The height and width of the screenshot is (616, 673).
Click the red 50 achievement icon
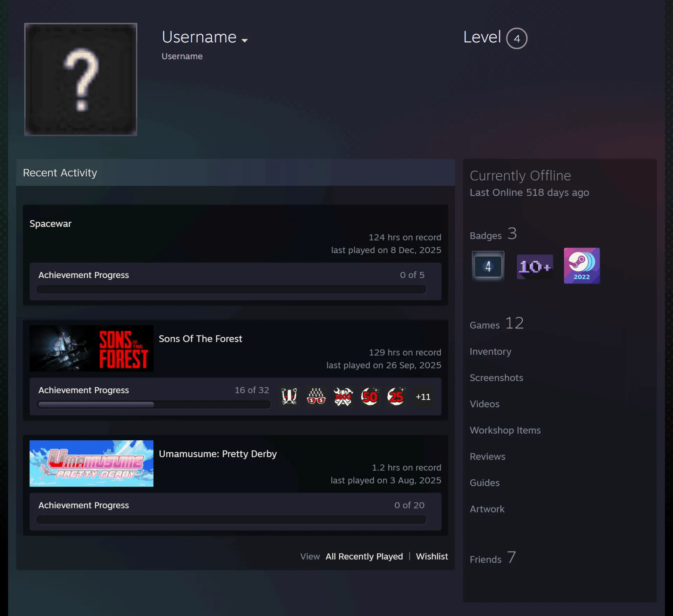[370, 397]
